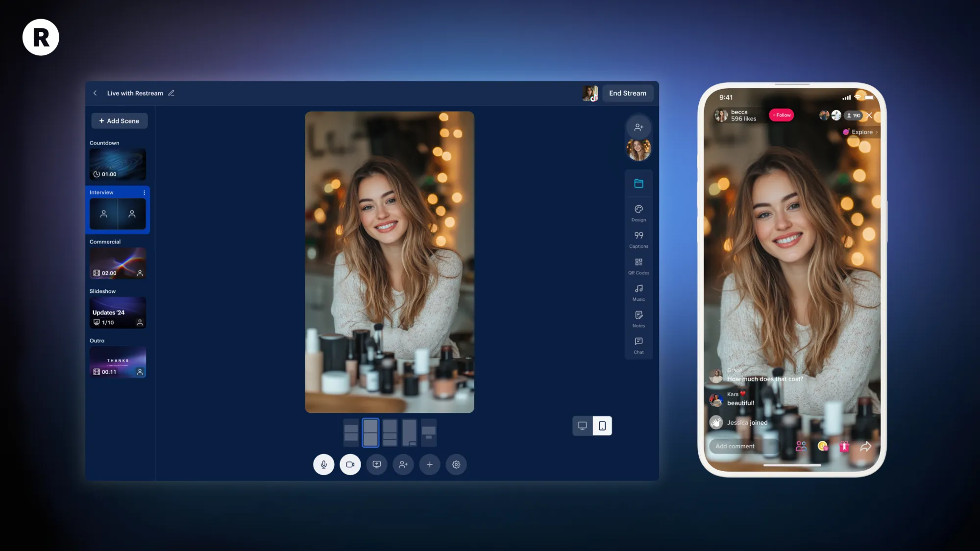The height and width of the screenshot is (551, 980).
Task: Mute the microphone
Action: [x=324, y=464]
